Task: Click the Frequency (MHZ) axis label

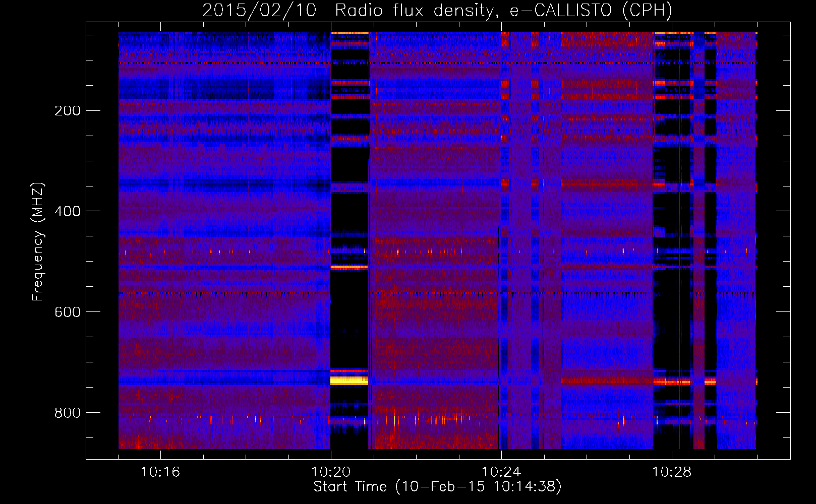Action: (38, 242)
